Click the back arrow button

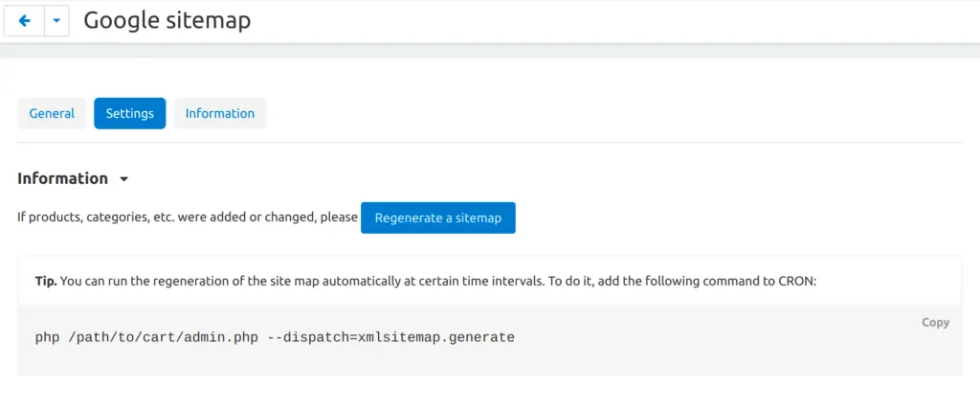24,21
